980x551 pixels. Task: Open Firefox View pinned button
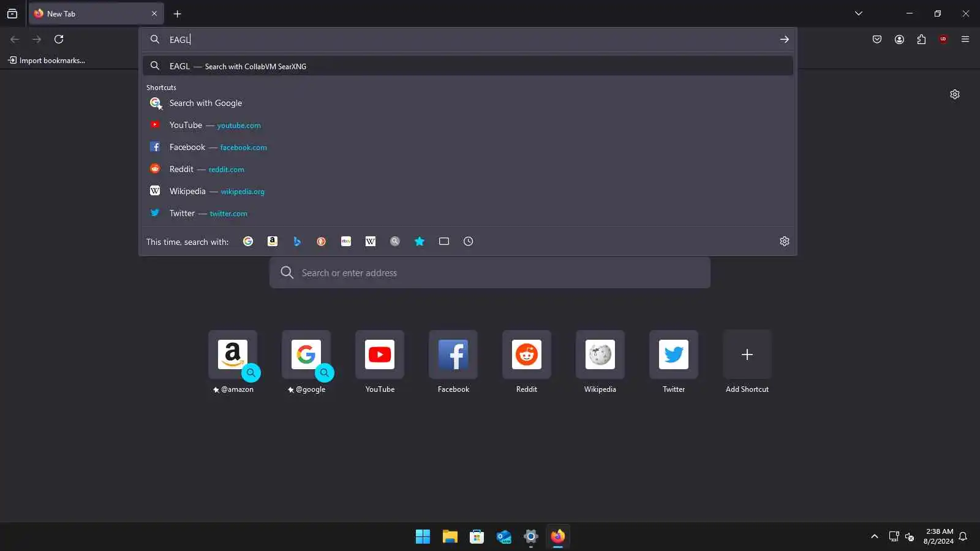(x=12, y=13)
